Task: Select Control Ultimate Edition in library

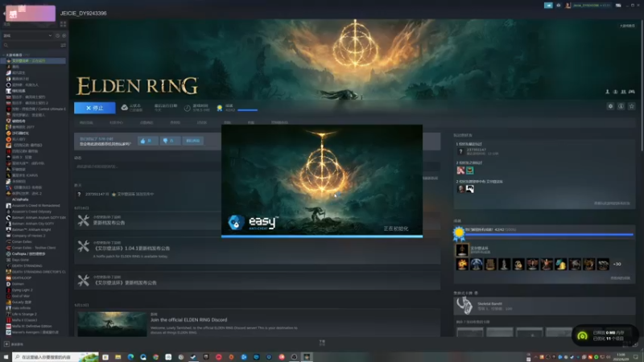Action: click(x=35, y=109)
